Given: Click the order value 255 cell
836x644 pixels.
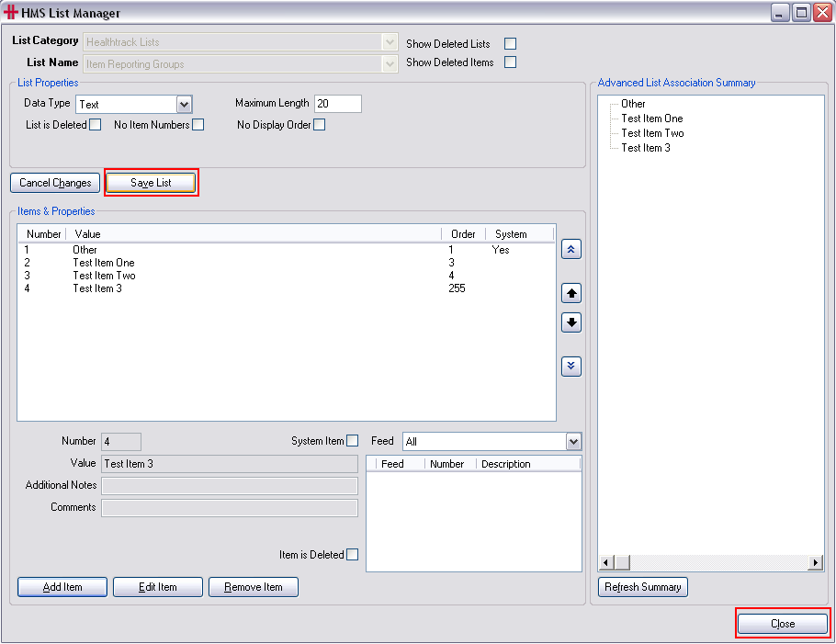Looking at the screenshot, I should tap(457, 288).
